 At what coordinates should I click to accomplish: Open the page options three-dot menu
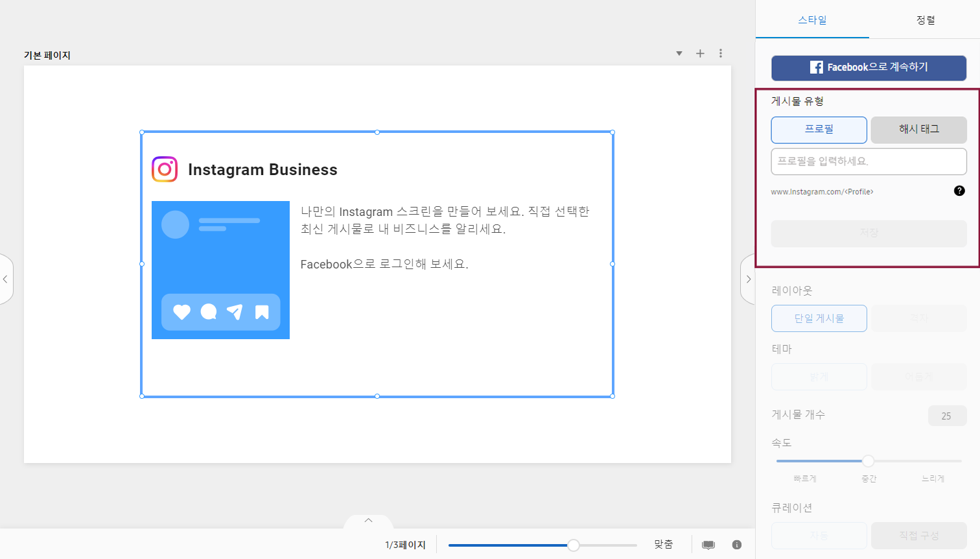point(721,54)
